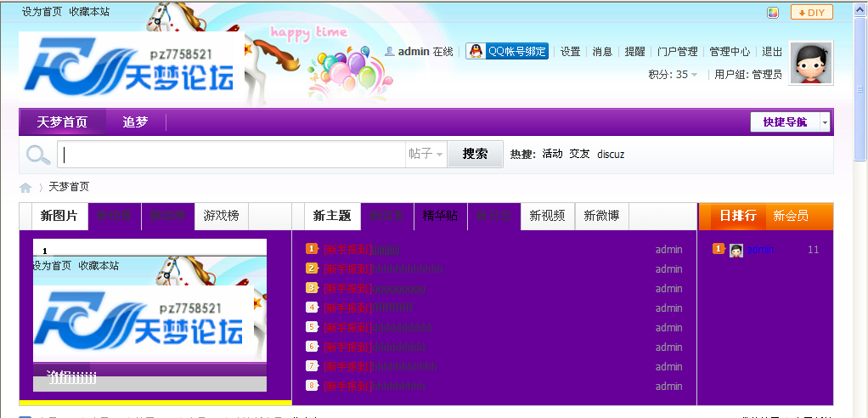Open the color style switcher icon
868x418 pixels.
773,13
